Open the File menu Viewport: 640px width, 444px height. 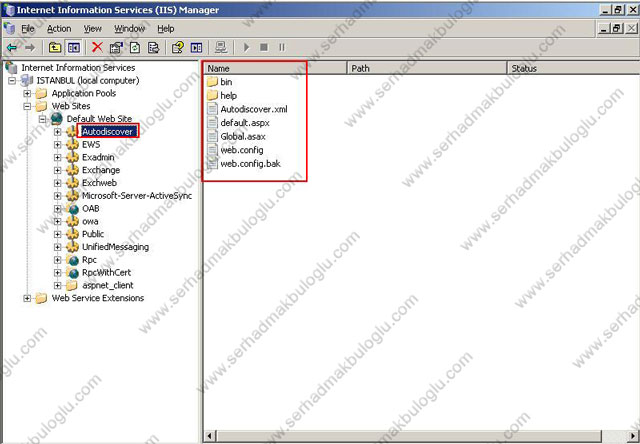[x=28, y=29]
